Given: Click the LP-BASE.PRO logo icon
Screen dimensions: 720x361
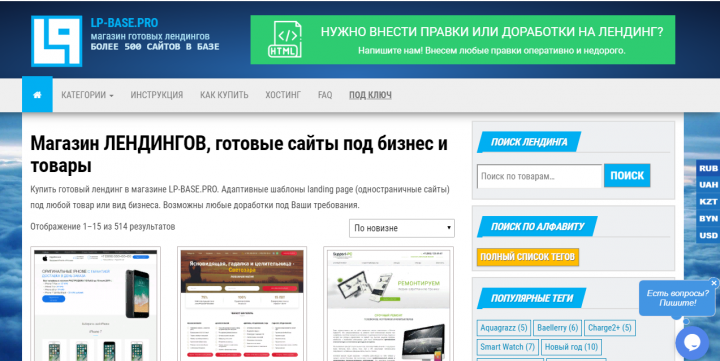Looking at the screenshot, I should pyautogui.click(x=56, y=41).
